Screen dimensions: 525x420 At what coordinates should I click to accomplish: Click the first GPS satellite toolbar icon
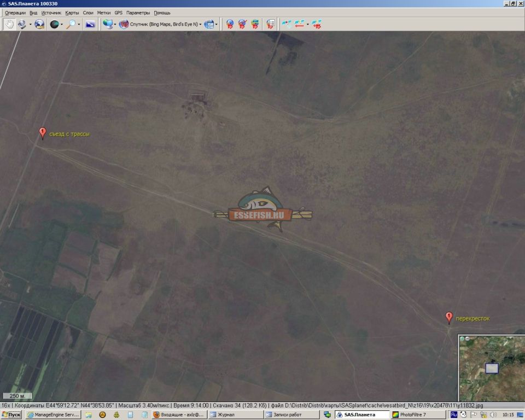coord(287,24)
